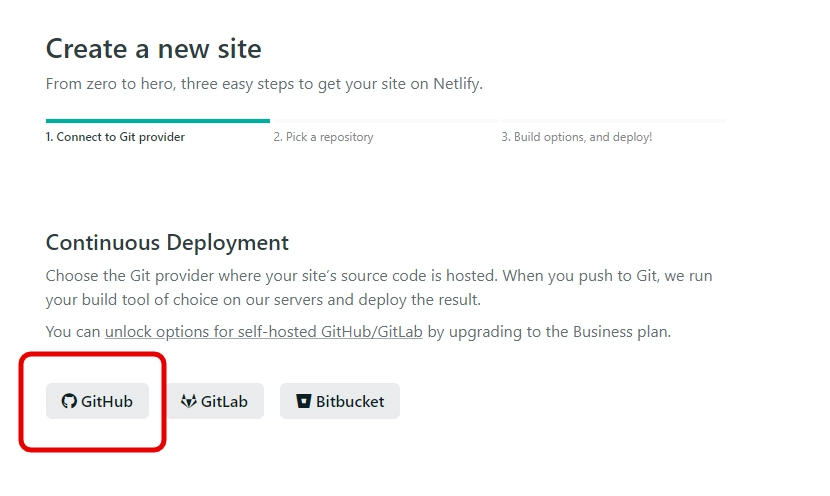Image resolution: width=830 pixels, height=496 pixels.
Task: Click the 'From zero to hero' subtitle text
Action: click(x=264, y=84)
